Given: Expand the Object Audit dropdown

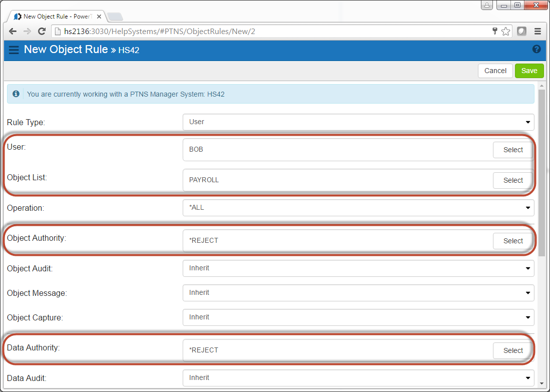Looking at the screenshot, I should [x=358, y=268].
